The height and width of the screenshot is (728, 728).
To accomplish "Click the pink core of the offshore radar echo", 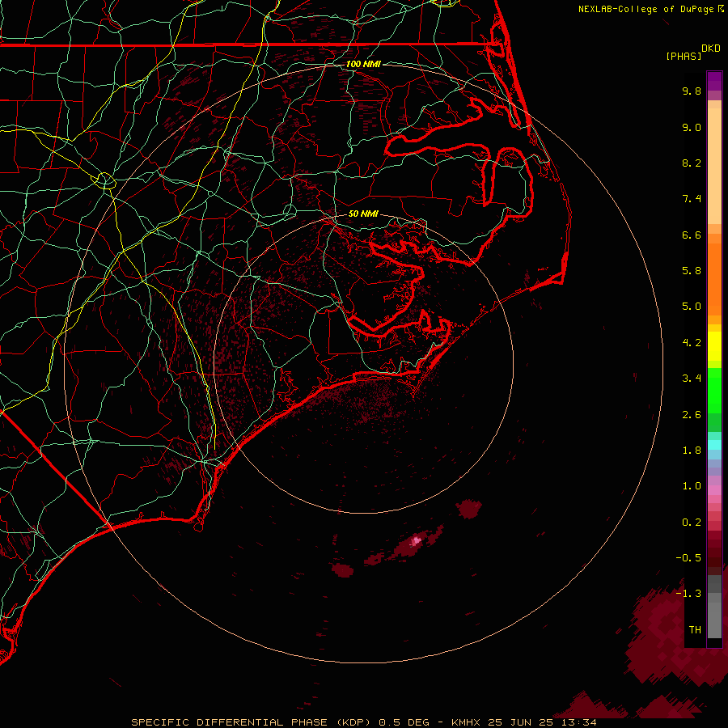I will point(417,540).
